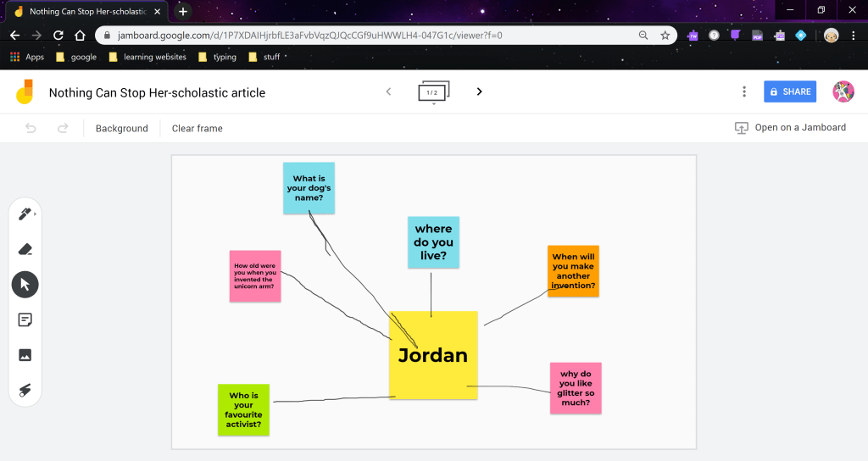Click the Undo arrow

tap(31, 128)
